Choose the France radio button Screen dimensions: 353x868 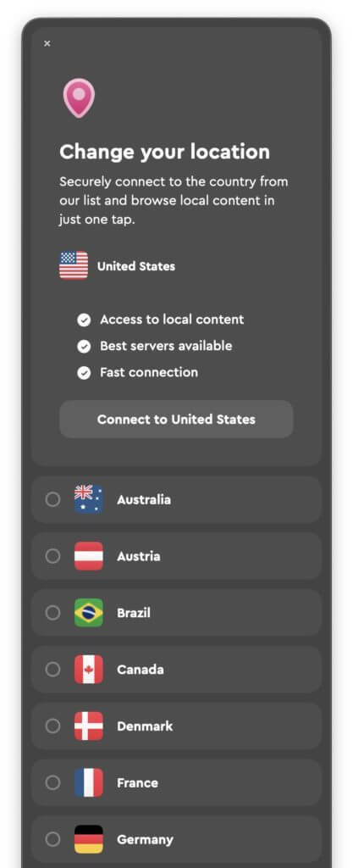(52, 782)
